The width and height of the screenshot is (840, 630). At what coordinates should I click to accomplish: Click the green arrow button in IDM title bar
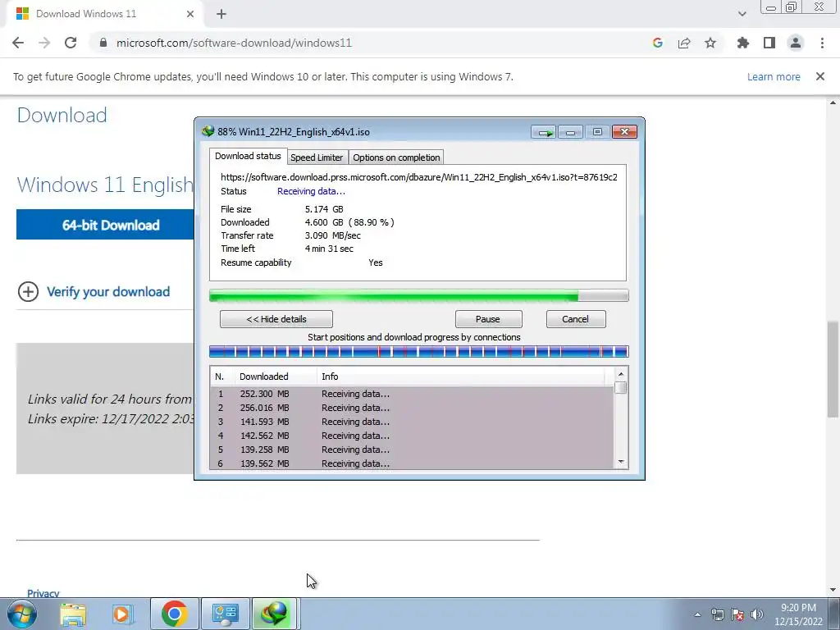(545, 132)
